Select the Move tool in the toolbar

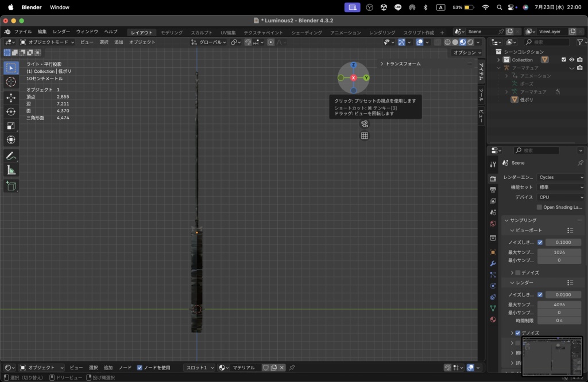click(11, 98)
